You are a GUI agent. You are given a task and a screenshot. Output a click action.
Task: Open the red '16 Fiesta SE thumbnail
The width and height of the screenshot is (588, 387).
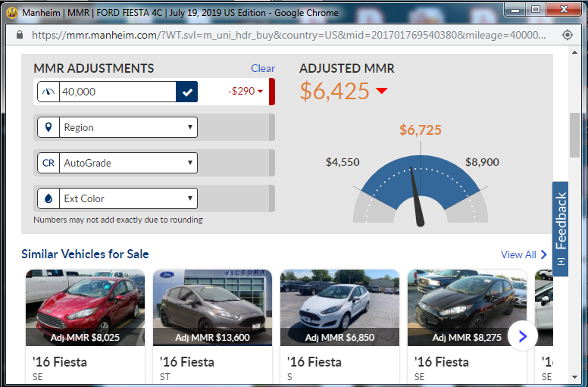[85, 307]
